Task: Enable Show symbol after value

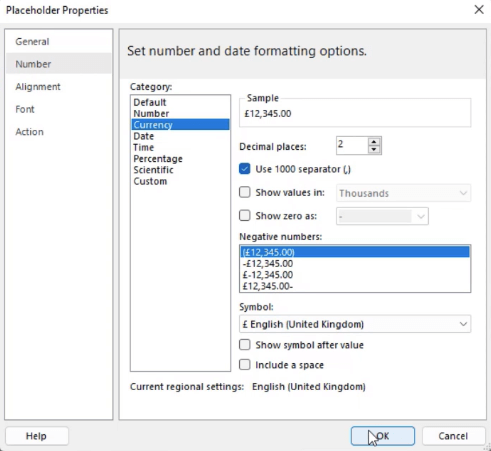Action: click(245, 345)
